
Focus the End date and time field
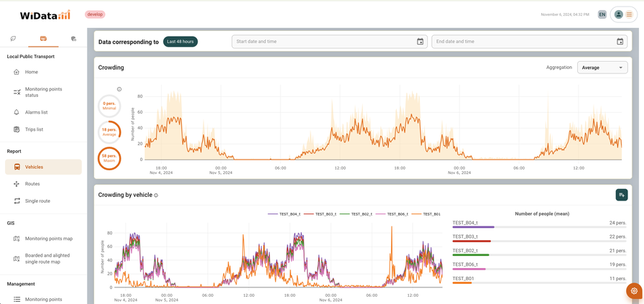pyautogui.click(x=529, y=42)
